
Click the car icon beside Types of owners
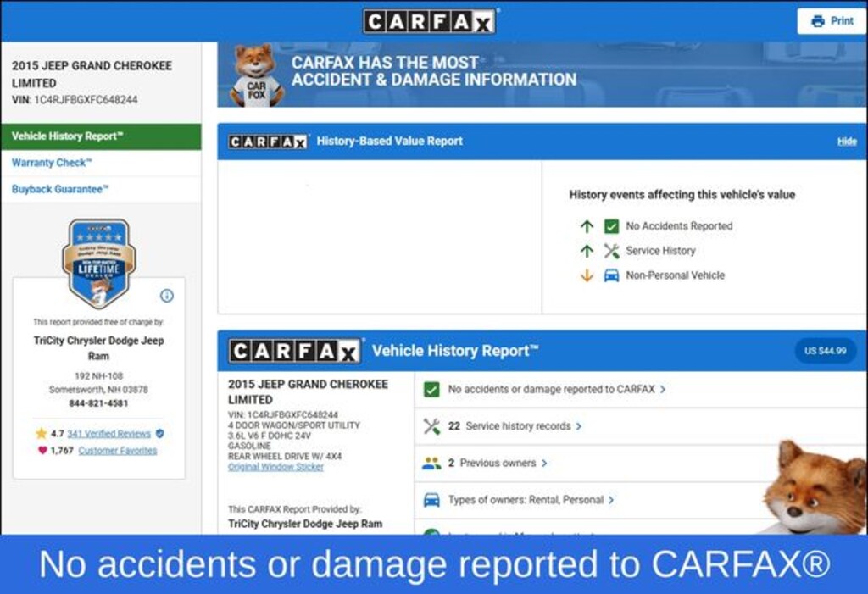pos(431,500)
